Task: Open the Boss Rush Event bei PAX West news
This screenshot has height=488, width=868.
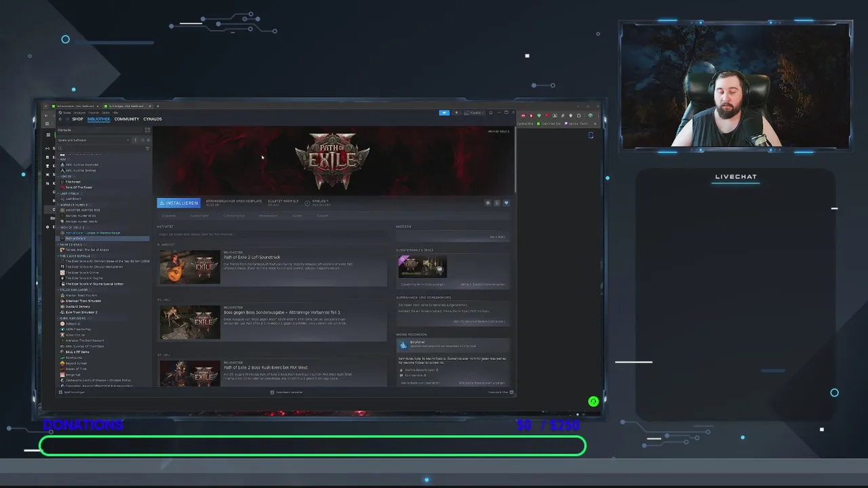Action: click(265, 367)
